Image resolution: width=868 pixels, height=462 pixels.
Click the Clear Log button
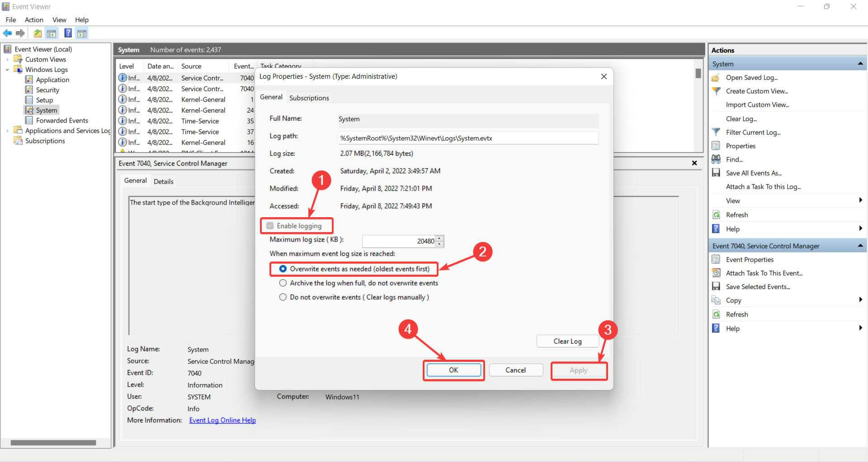coord(567,341)
